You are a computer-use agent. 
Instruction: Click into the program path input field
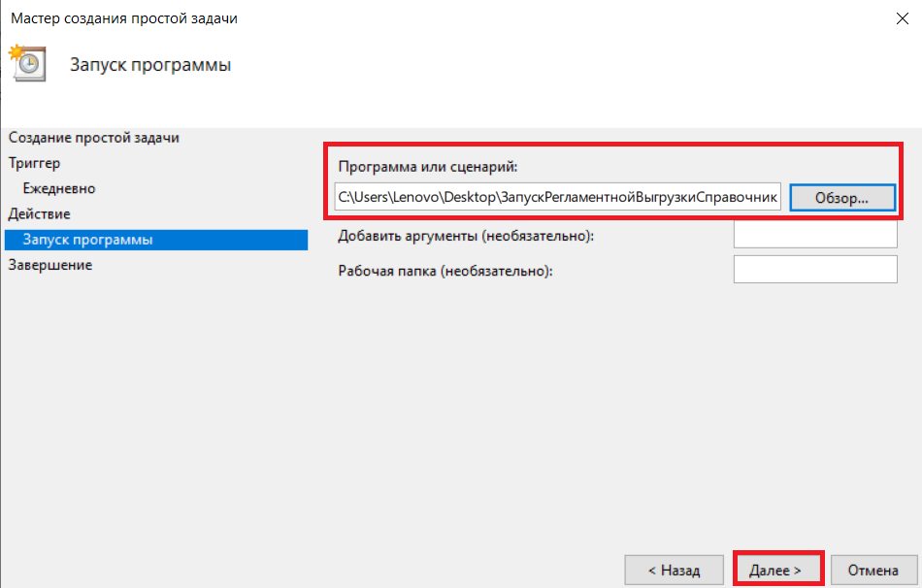coord(557,197)
